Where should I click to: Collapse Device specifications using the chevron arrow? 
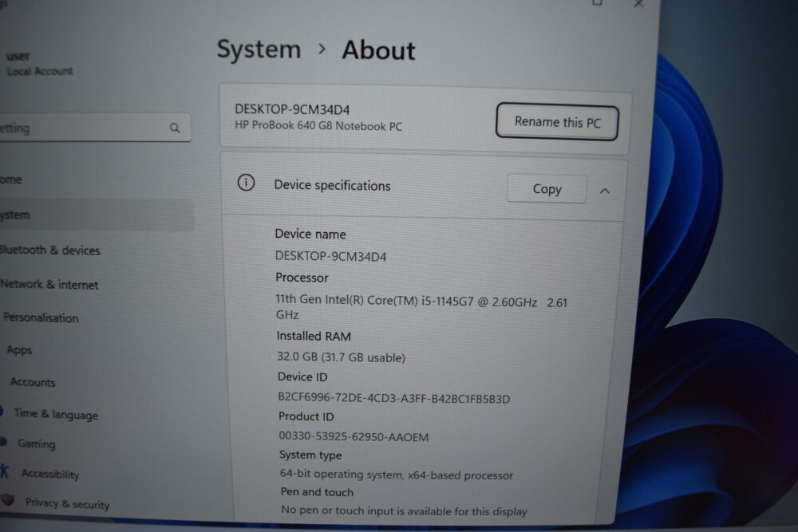(605, 191)
